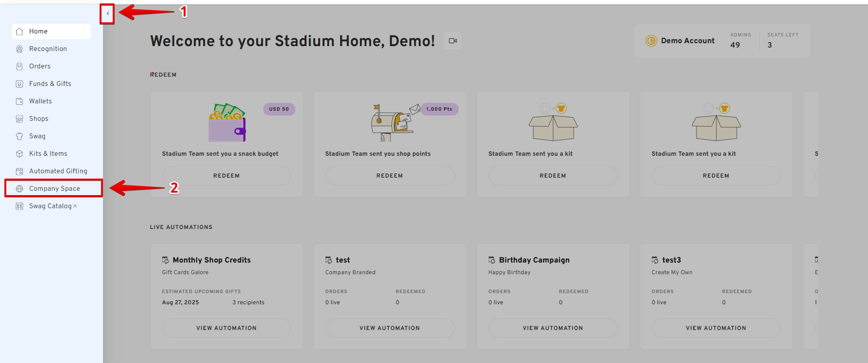868x363 pixels.
Task: Click the Wallets icon in the sidebar
Action: (19, 101)
